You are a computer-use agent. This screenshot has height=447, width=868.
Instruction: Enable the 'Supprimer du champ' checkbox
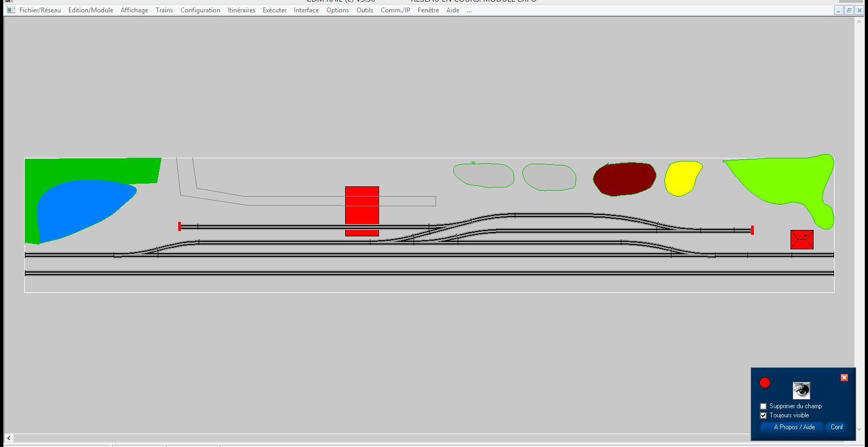coord(763,406)
